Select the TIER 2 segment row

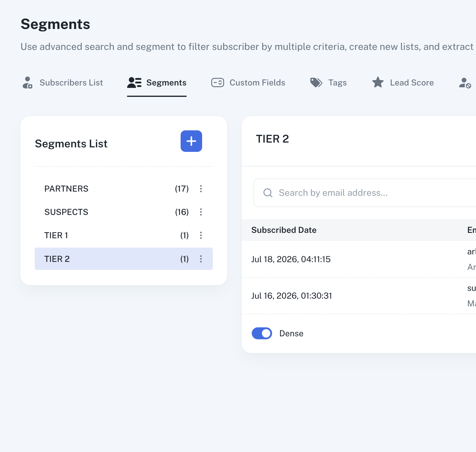click(x=124, y=259)
